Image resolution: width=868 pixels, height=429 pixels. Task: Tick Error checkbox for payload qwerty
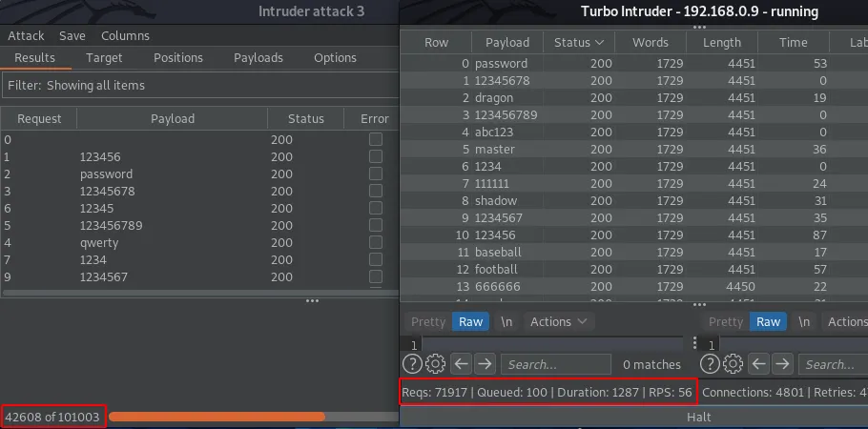[376, 243]
